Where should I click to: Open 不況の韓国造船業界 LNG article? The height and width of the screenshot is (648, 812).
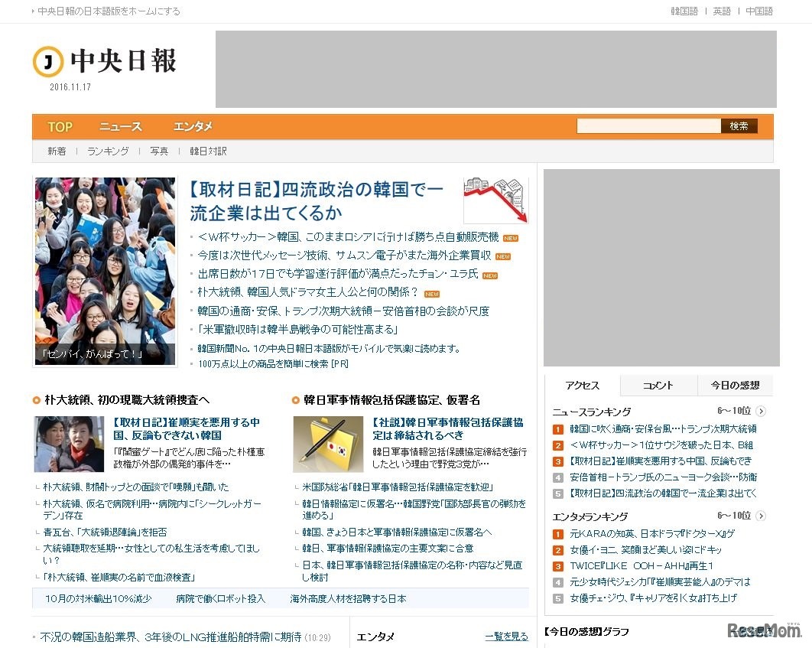click(171, 637)
